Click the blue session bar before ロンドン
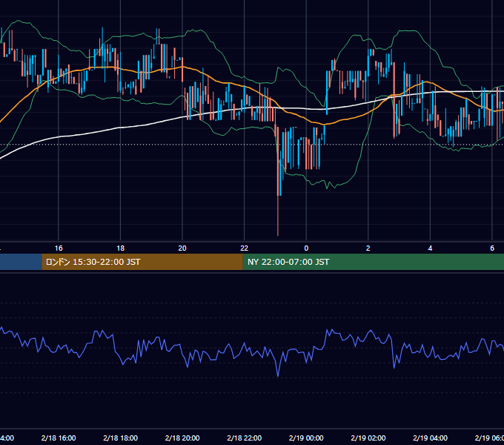Screen dimensions: 504x445 (x=21, y=262)
